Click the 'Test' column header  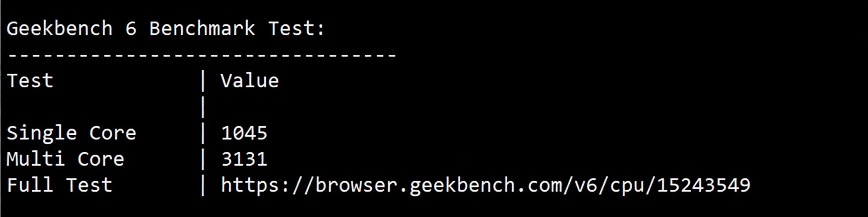[x=30, y=81]
